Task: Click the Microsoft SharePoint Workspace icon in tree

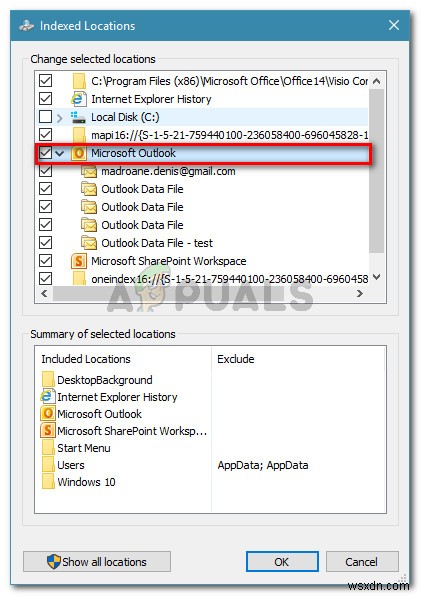Action: click(x=79, y=261)
